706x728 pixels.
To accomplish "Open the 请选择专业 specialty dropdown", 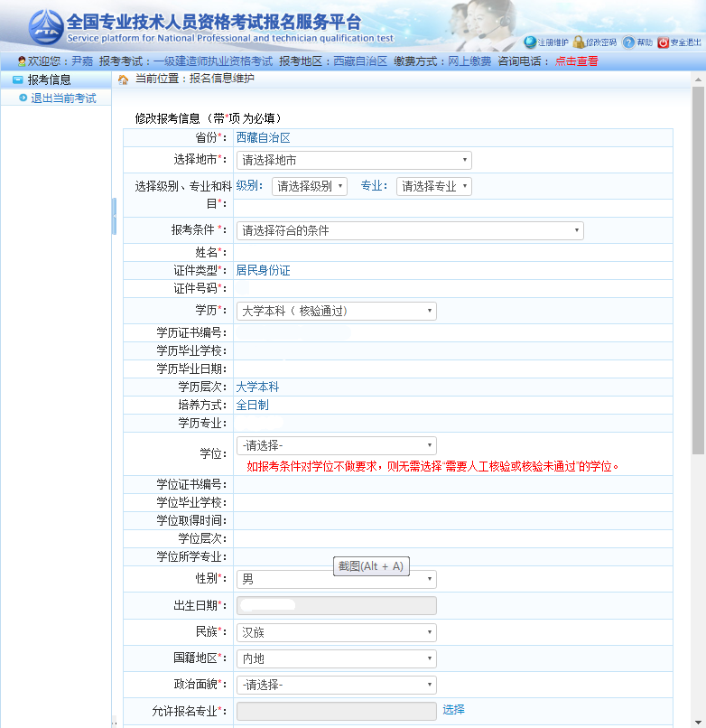I will (433, 186).
